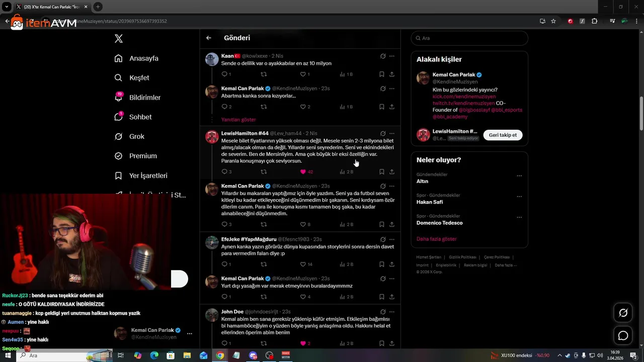This screenshot has height=362, width=644.
Task: Unlike John Doe's tweet
Action: [303, 343]
